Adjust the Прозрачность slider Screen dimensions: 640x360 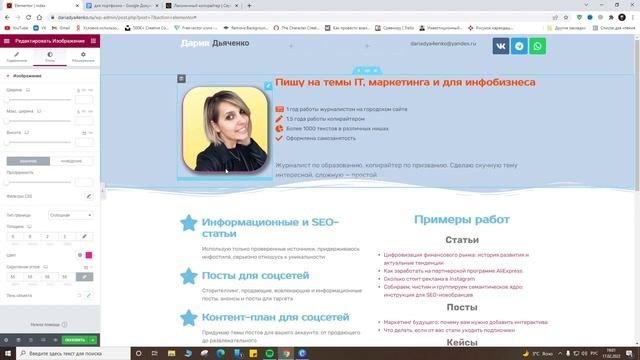click(x=39, y=182)
